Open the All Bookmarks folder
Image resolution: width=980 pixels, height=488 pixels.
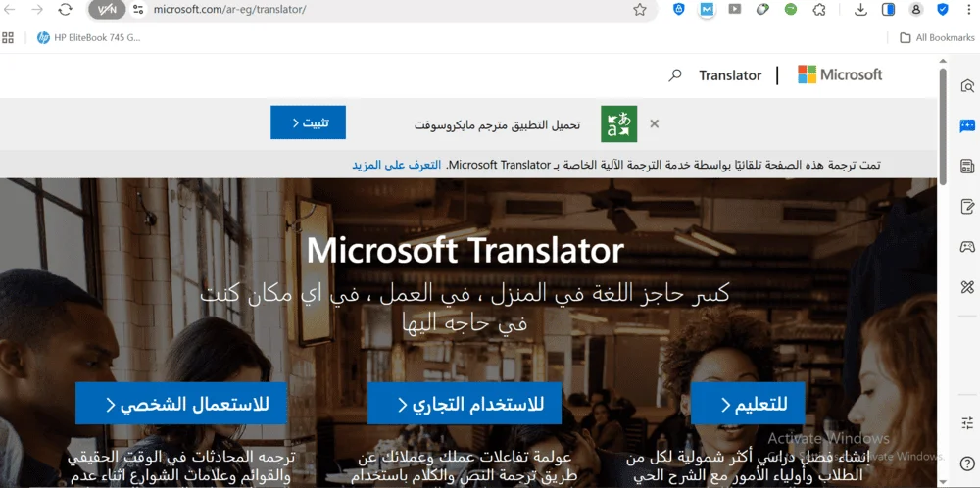click(x=937, y=37)
